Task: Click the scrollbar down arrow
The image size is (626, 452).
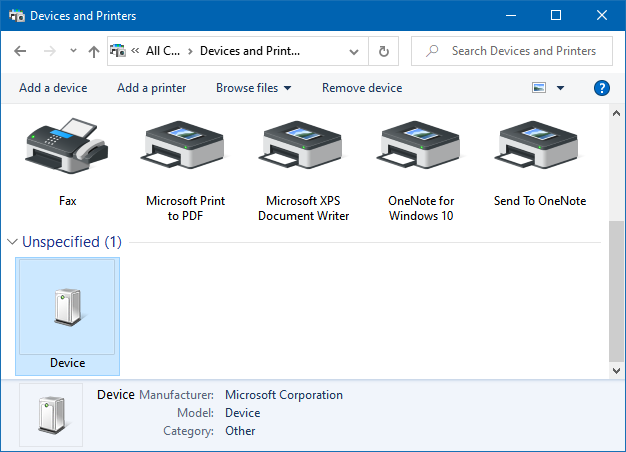Action: click(616, 371)
